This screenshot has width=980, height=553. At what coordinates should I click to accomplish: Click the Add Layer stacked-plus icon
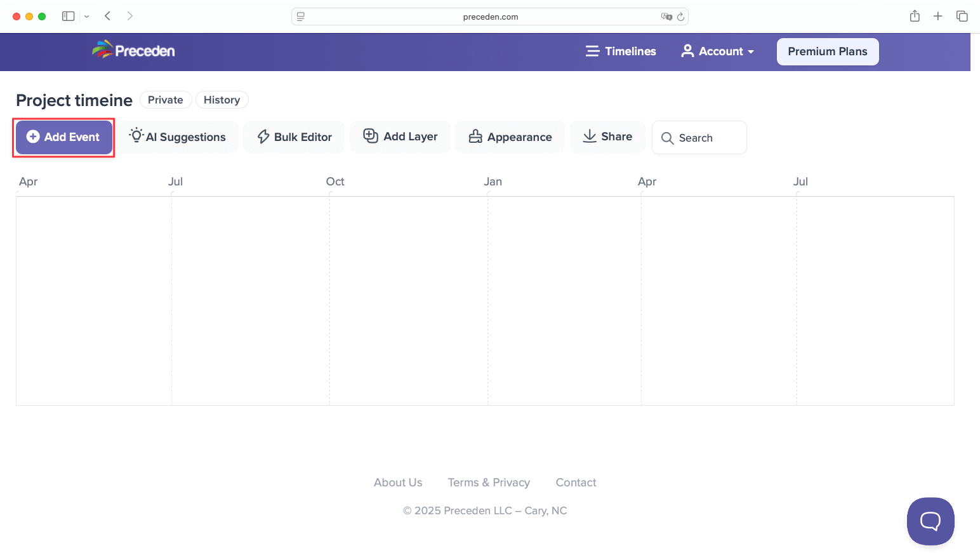(x=370, y=136)
